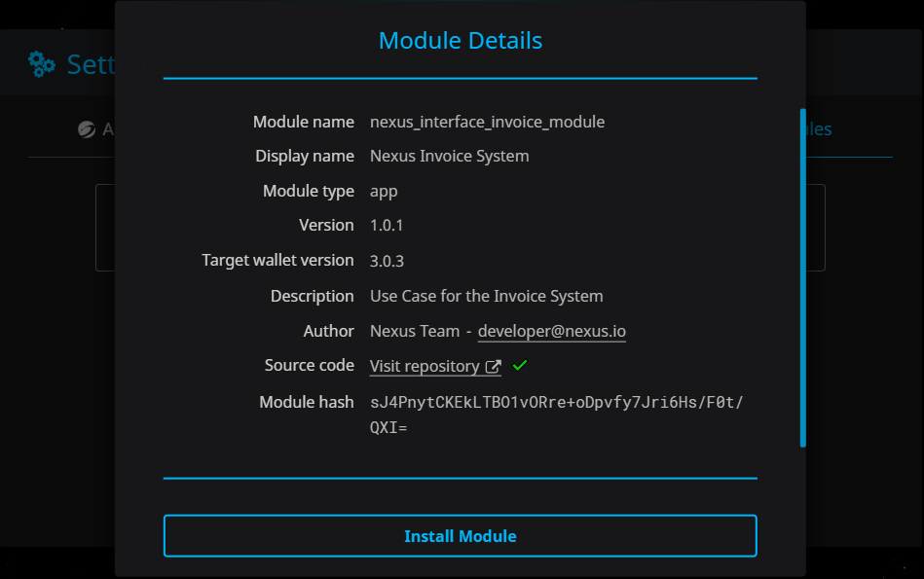Click the Module Details heading
The image size is (924, 579).
tap(461, 41)
